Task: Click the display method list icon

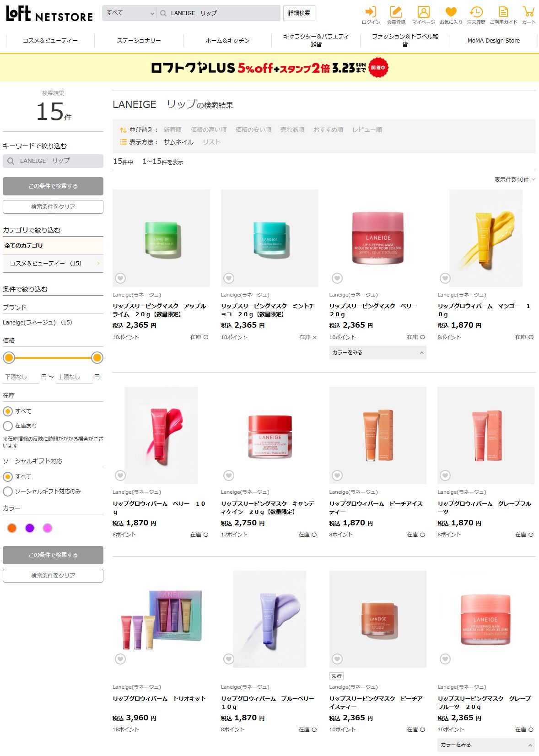Action: click(123, 142)
